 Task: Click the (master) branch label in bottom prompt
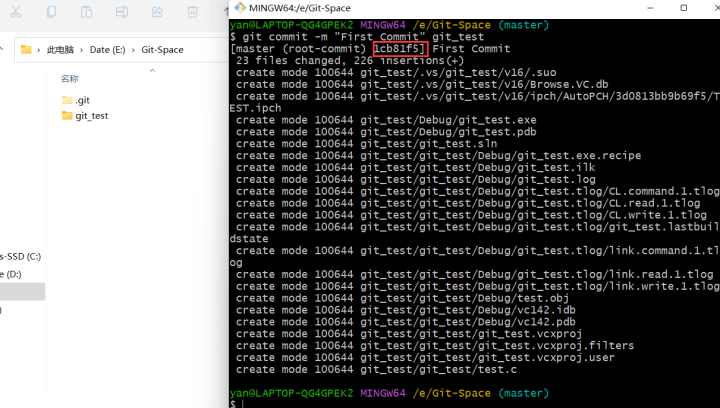coord(523,393)
